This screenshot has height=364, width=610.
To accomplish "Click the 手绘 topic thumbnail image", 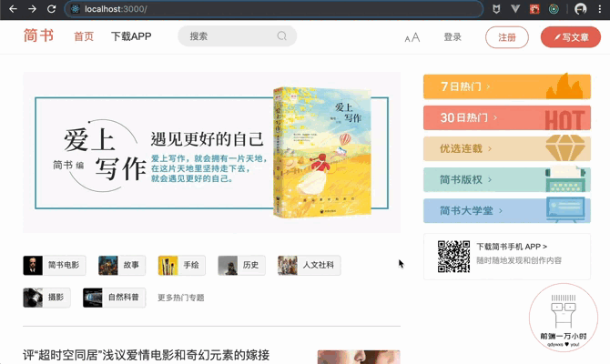I will pyautogui.click(x=168, y=265).
